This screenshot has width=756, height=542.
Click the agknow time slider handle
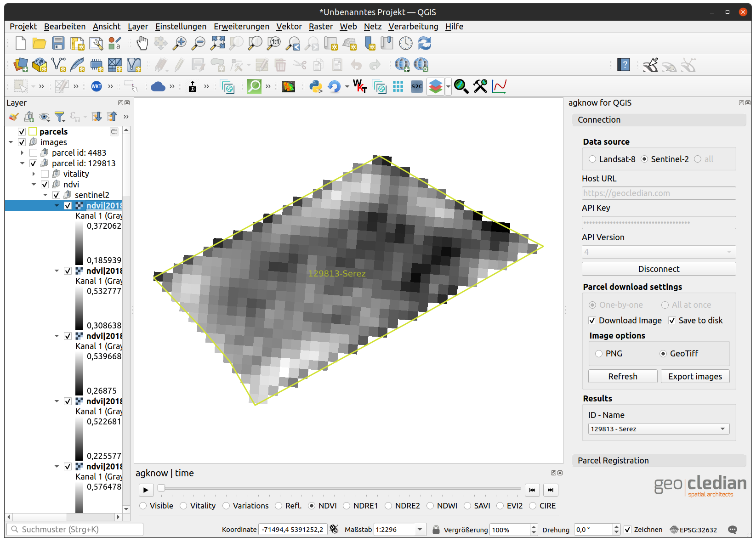(x=161, y=488)
